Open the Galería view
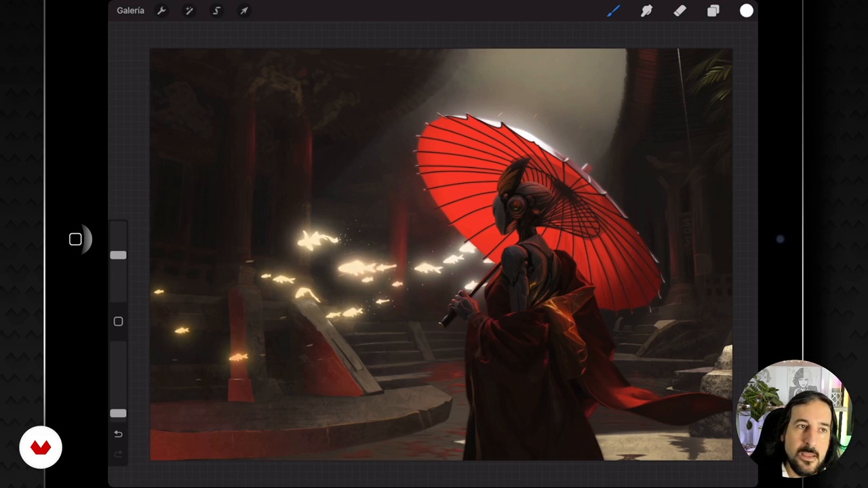The image size is (868, 488). (130, 11)
